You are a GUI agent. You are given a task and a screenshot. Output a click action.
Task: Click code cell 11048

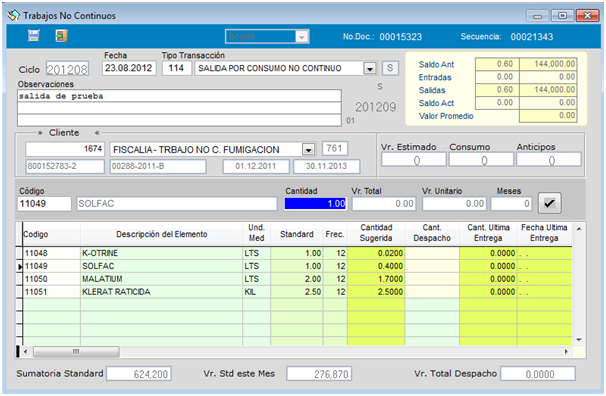[x=51, y=253]
